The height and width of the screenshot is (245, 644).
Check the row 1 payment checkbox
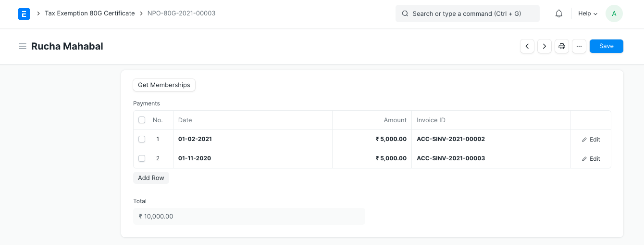click(x=142, y=139)
